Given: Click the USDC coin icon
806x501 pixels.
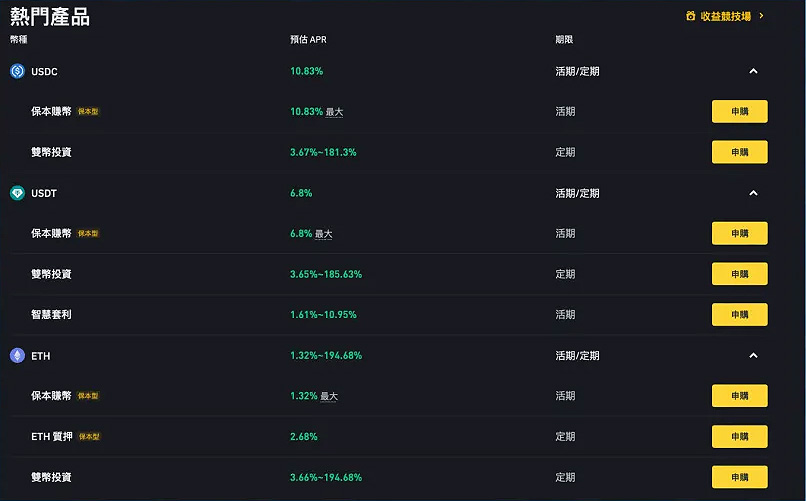Looking at the screenshot, I should [x=17, y=71].
